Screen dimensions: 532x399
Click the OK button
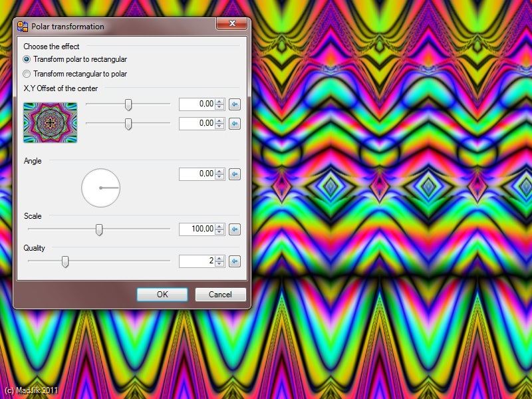click(162, 295)
